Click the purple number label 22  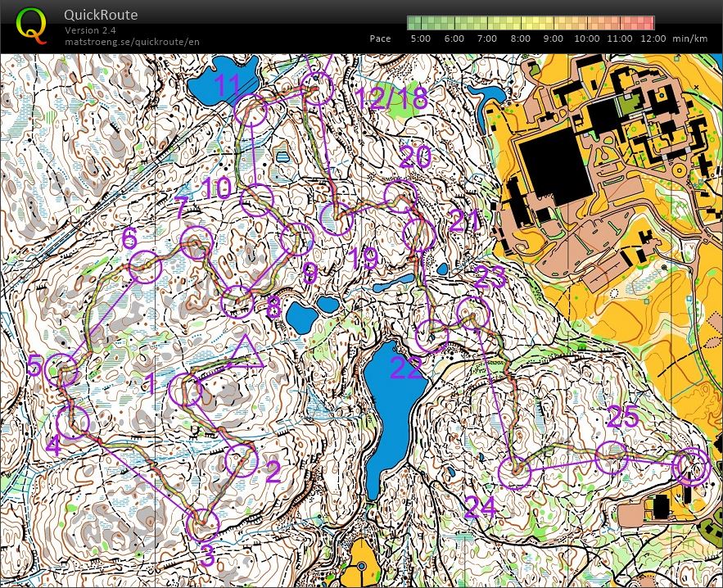coord(406,368)
